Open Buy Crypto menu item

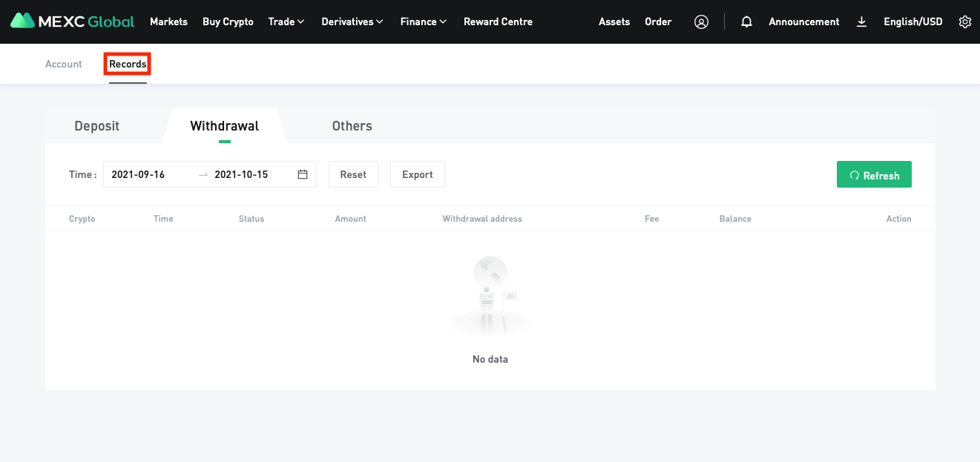coord(228,22)
